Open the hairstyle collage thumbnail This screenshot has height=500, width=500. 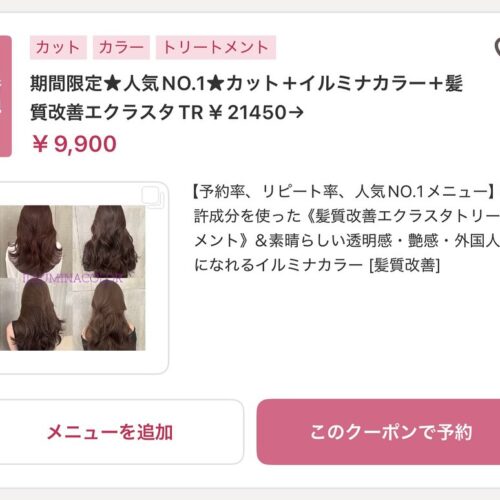72,278
